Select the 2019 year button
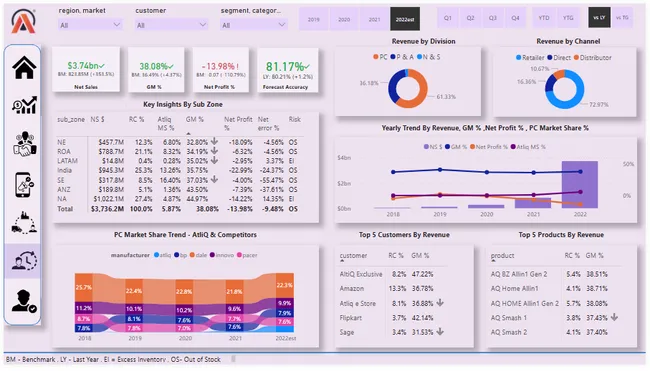Image resolution: width=650 pixels, height=371 pixels. (314, 19)
